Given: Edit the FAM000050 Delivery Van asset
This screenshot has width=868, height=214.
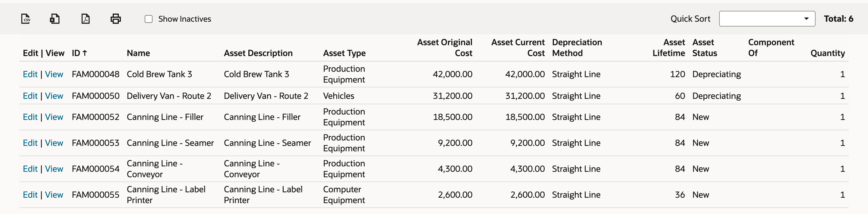Looking at the screenshot, I should (x=30, y=96).
